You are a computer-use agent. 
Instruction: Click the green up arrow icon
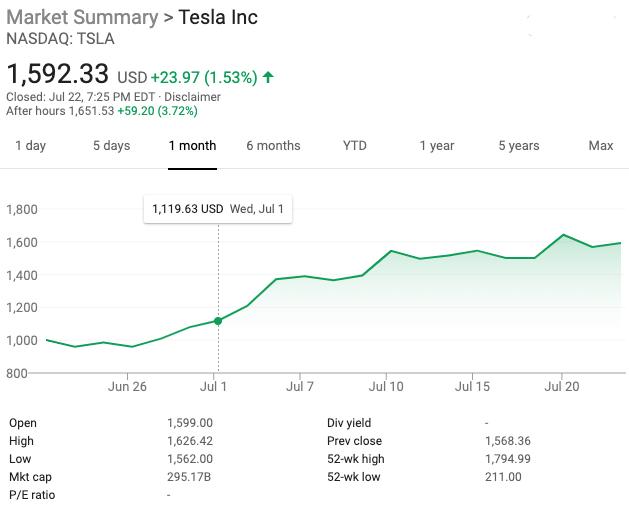pos(268,77)
